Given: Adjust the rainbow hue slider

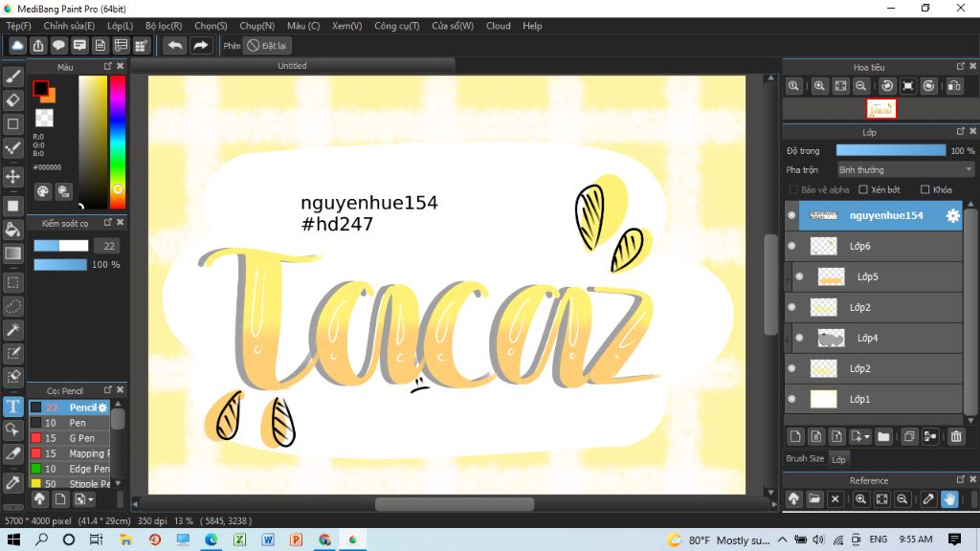Looking at the screenshot, I should 118,143.
